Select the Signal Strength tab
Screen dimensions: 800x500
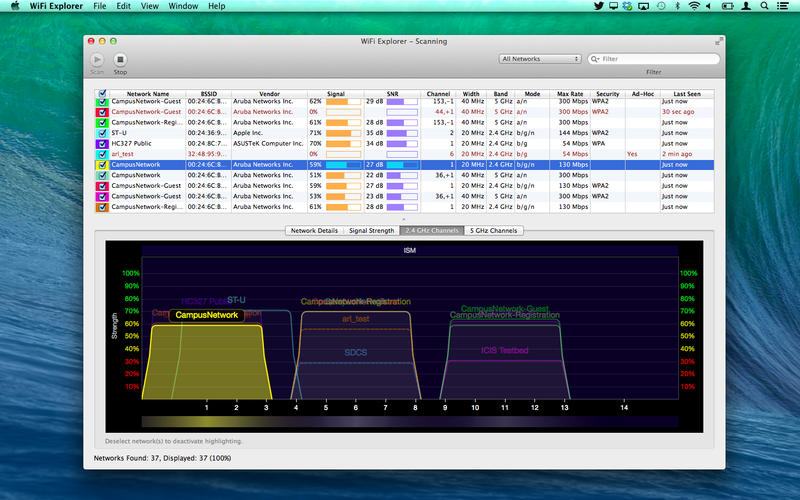(x=371, y=230)
